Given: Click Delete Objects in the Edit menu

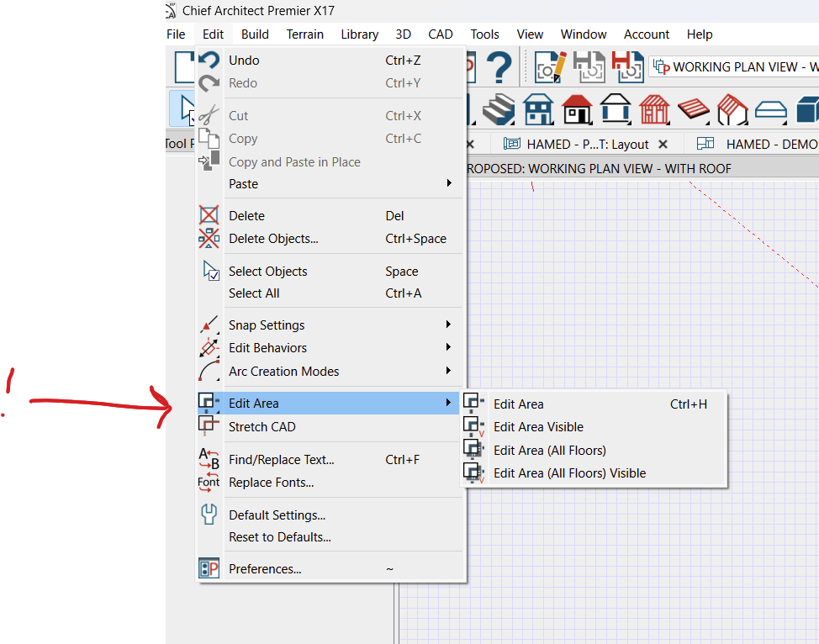Looking at the screenshot, I should (x=273, y=239).
